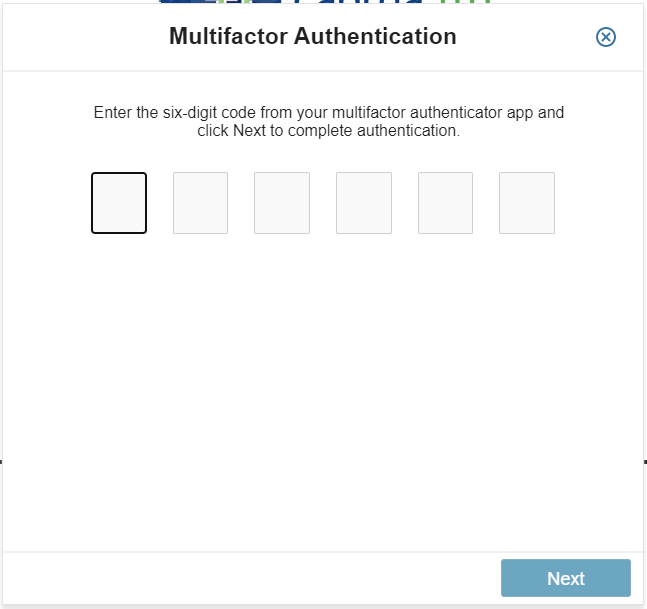The width and height of the screenshot is (647, 609).
Task: Select the second code digit box
Action: (x=201, y=203)
